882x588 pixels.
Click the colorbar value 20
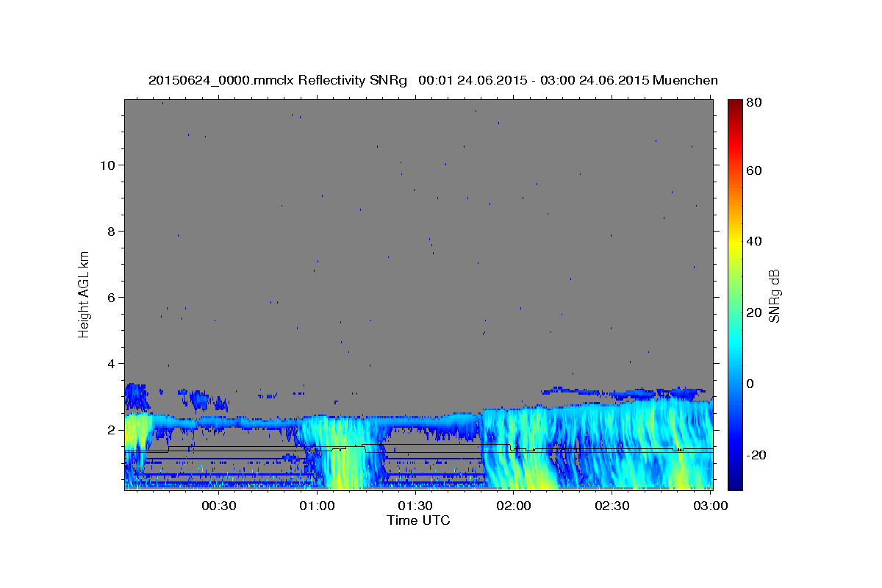[753, 312]
